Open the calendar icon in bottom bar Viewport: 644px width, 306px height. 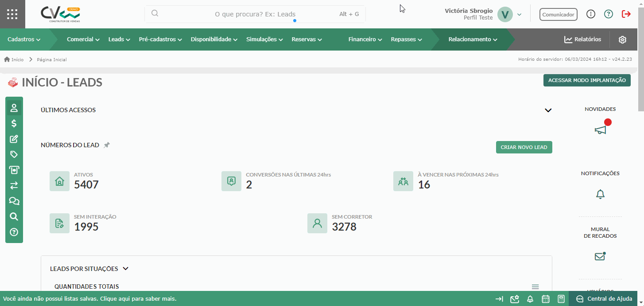pos(546,299)
